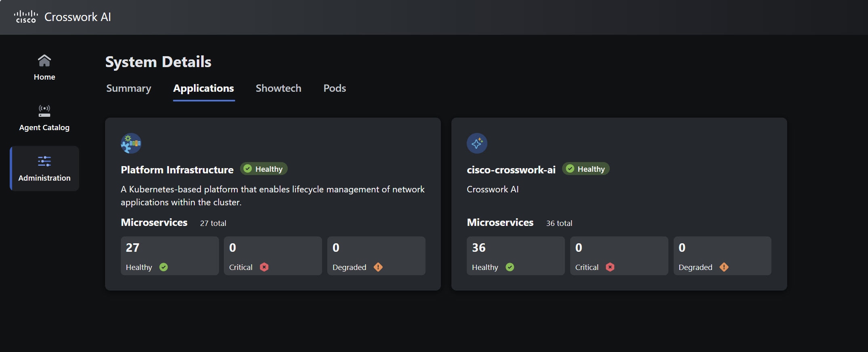Click the '27 total' microservices label
This screenshot has width=868, height=352.
tap(213, 223)
